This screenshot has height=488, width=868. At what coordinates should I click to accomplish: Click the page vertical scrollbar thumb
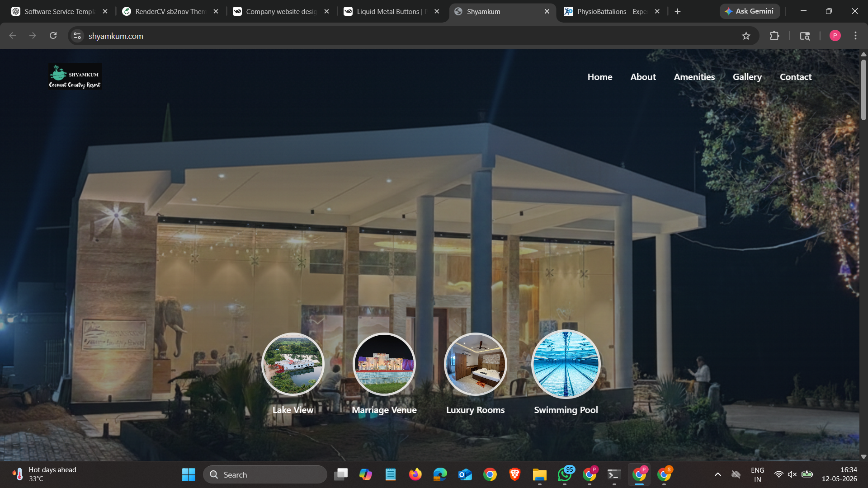point(863,89)
